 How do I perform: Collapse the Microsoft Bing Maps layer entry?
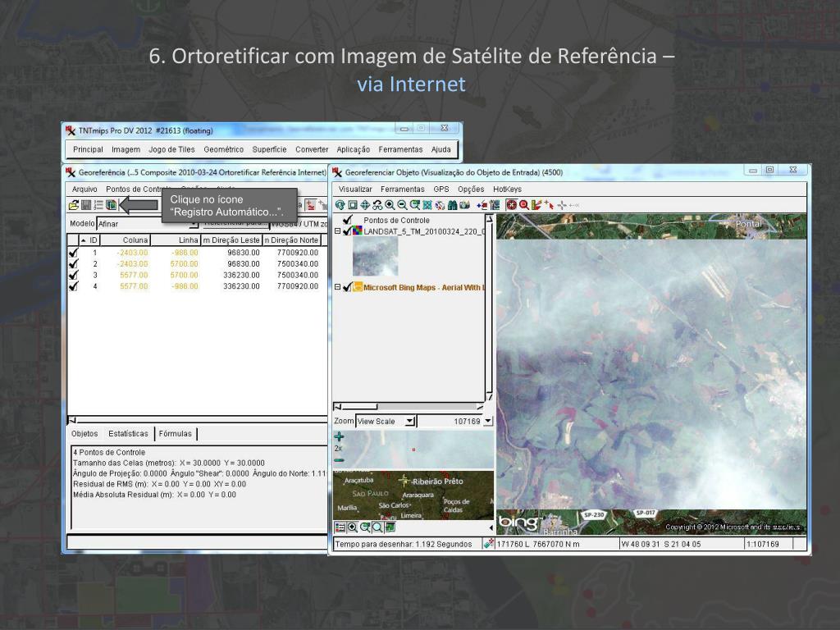(x=337, y=288)
